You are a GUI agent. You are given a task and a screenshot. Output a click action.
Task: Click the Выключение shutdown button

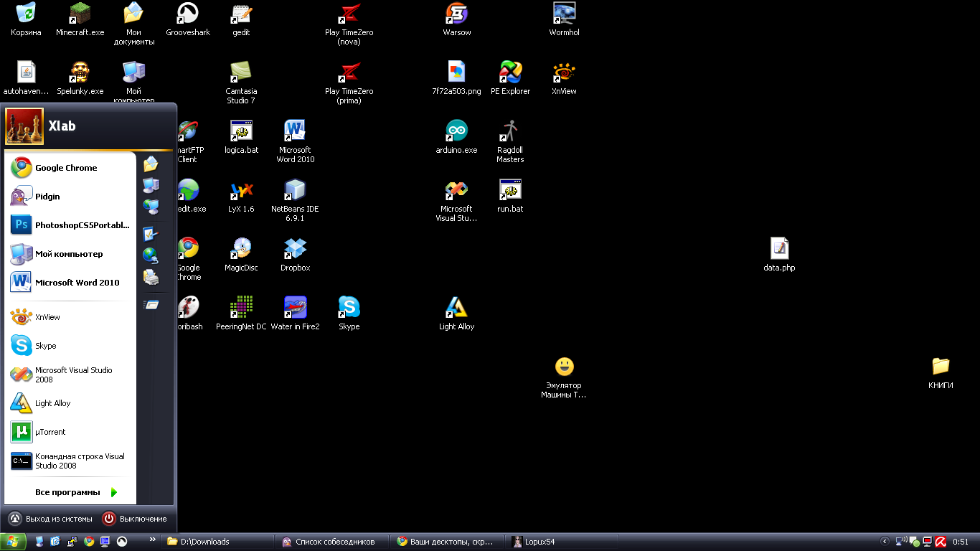(x=135, y=519)
